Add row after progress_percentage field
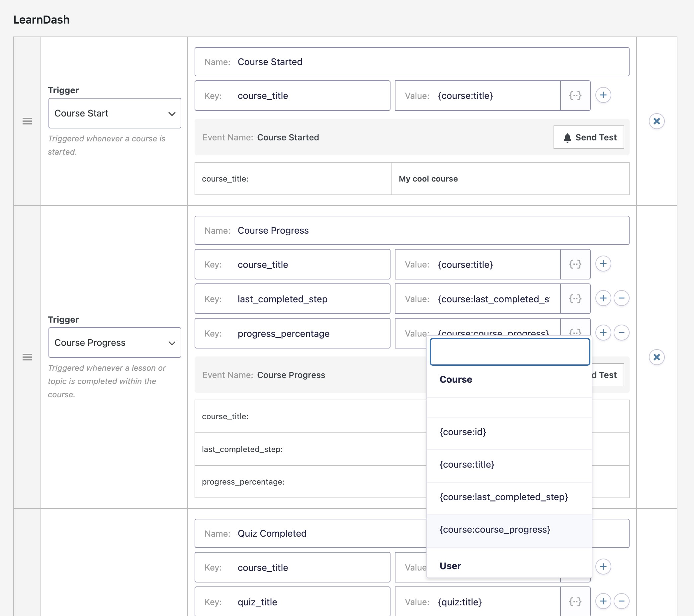 (x=603, y=333)
